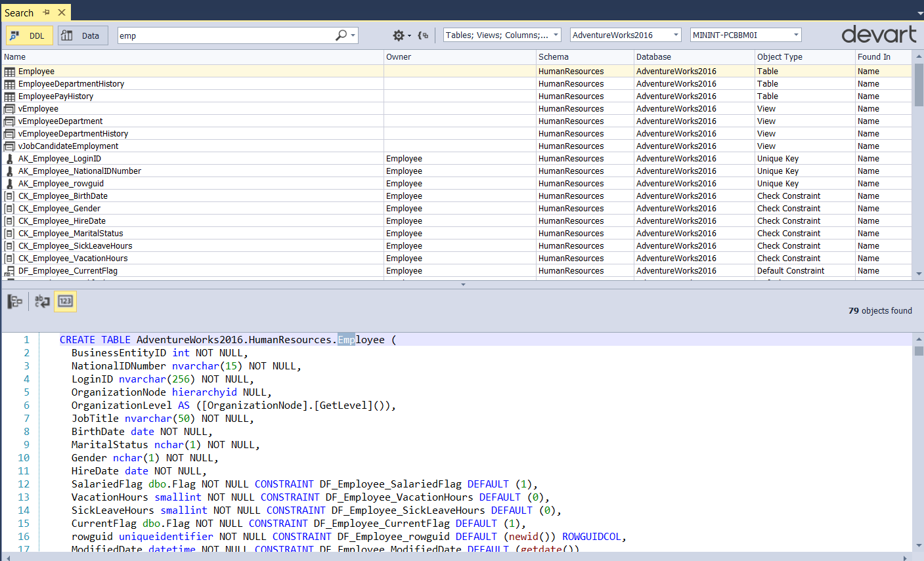Select CK_Employee_SickLeaveHours constraint icon
The image size is (924, 561).
click(x=10, y=246)
